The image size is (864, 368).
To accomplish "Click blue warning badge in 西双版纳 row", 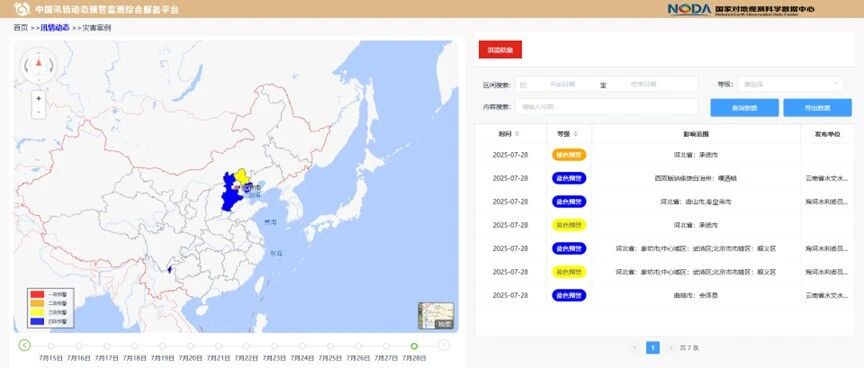I will [569, 178].
